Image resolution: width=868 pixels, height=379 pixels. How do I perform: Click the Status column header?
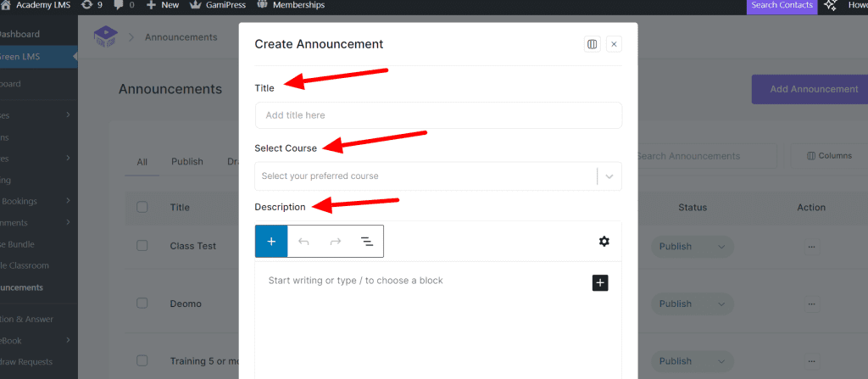click(693, 207)
